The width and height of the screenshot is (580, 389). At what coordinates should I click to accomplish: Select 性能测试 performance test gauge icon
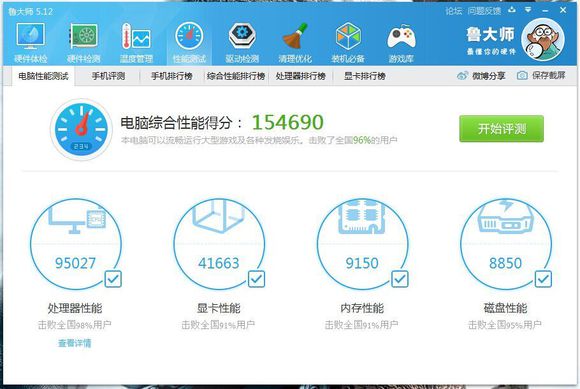pyautogui.click(x=189, y=36)
